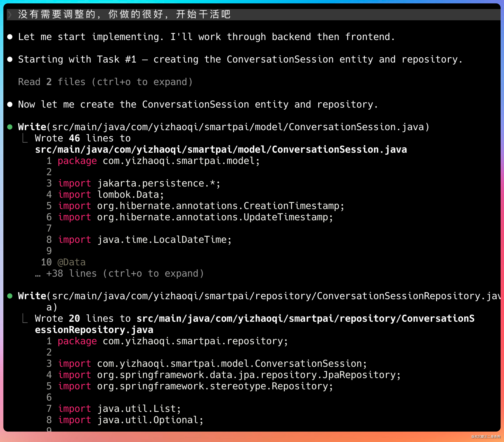Click the green status dot beside Write ConversationSessionRepository
Image resolution: width=504 pixels, height=442 pixels.
pos(10,296)
